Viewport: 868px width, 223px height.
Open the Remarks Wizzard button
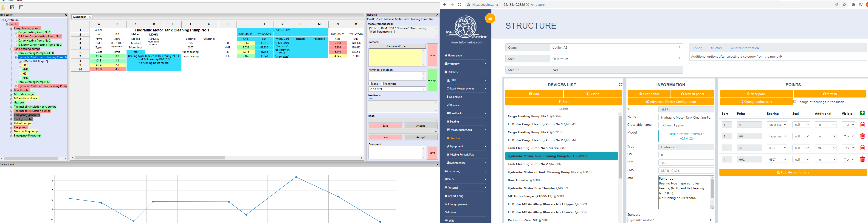click(x=397, y=46)
